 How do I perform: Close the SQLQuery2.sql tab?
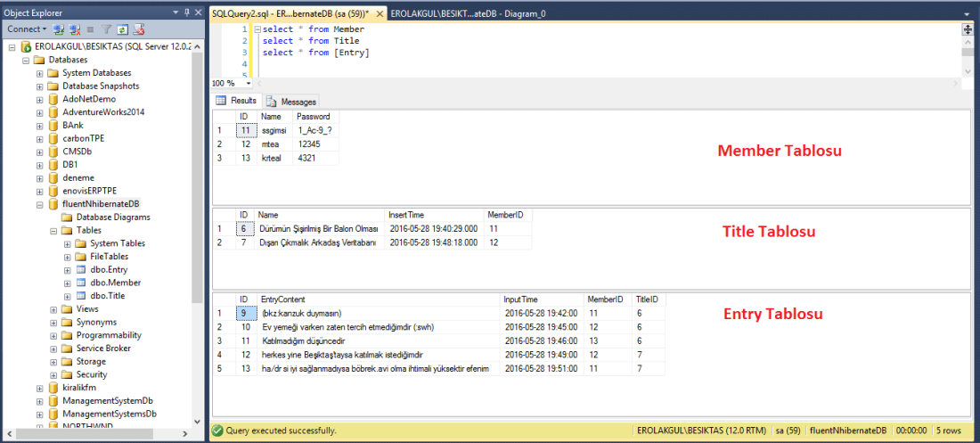[x=378, y=12]
